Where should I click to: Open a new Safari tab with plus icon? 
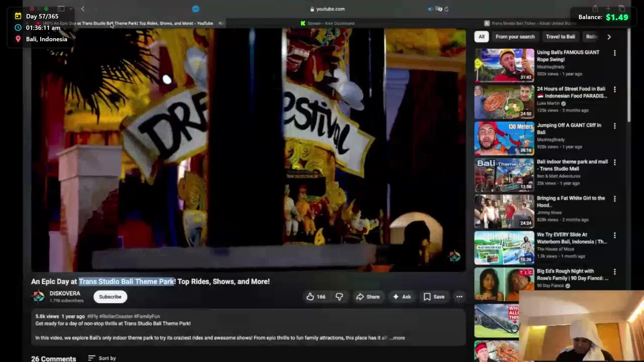(608, 9)
